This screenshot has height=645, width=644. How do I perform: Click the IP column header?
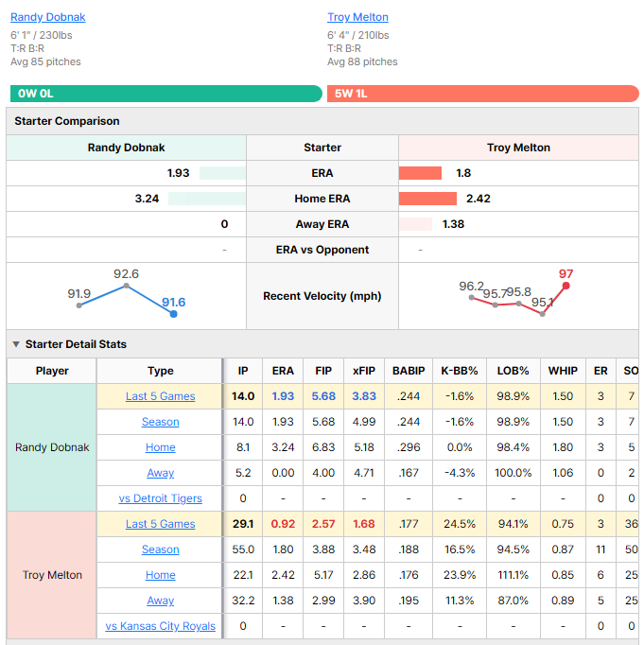(243, 371)
